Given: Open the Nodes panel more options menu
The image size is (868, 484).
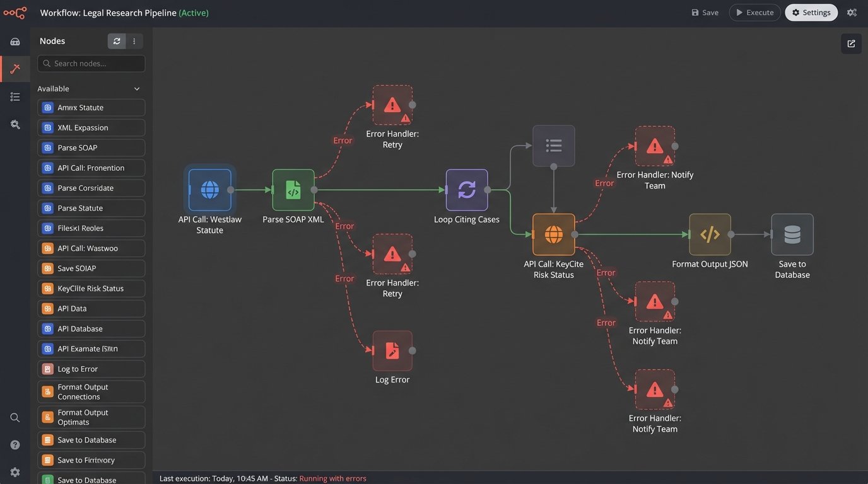Looking at the screenshot, I should (x=134, y=41).
